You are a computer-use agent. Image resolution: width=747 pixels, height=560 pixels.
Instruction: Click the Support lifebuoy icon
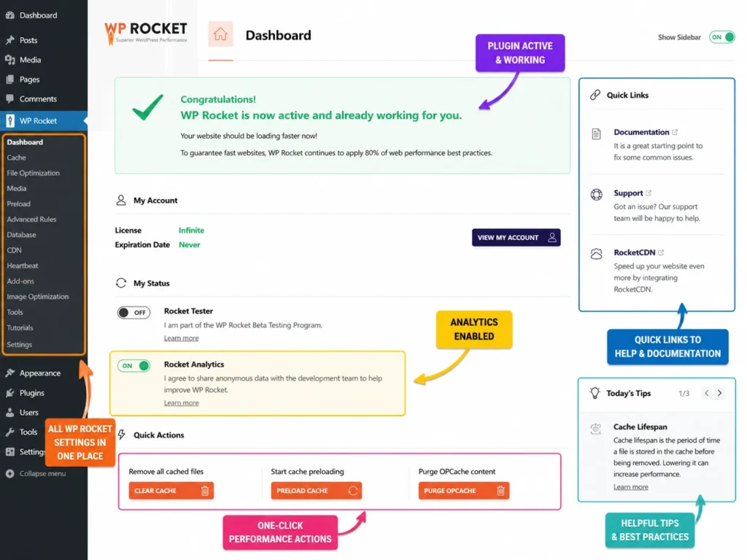click(596, 194)
